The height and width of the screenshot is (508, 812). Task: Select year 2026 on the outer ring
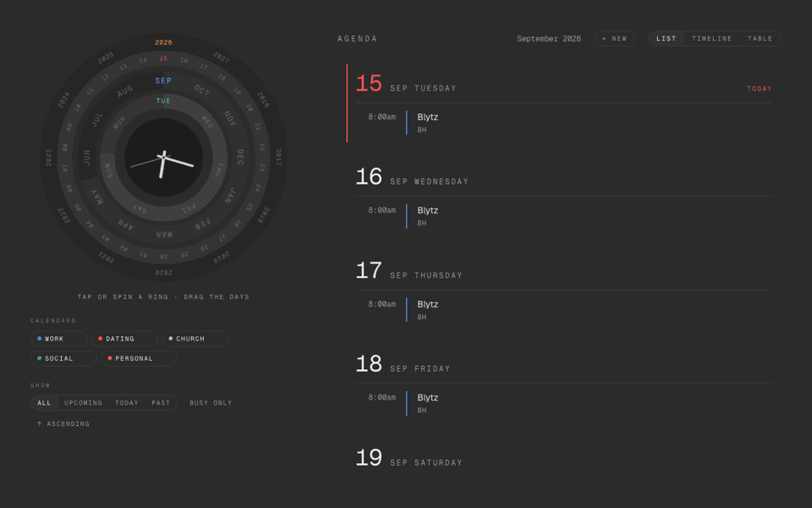tap(163, 42)
